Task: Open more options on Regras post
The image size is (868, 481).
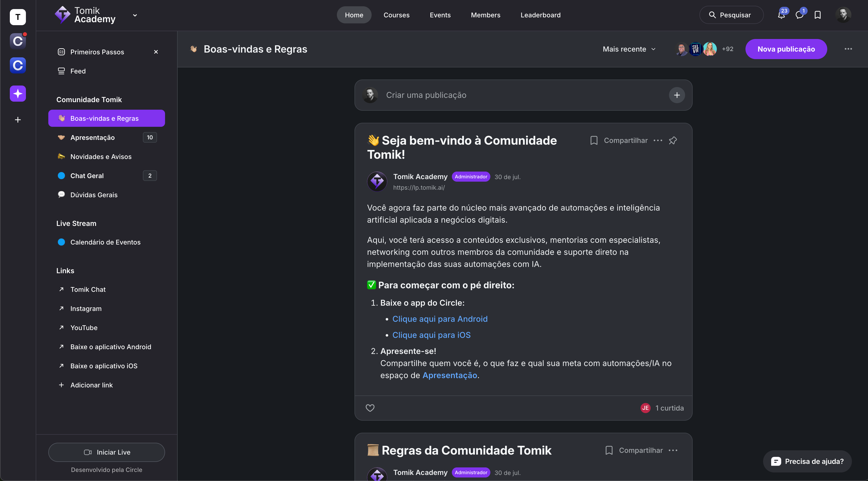Action: 673,450
